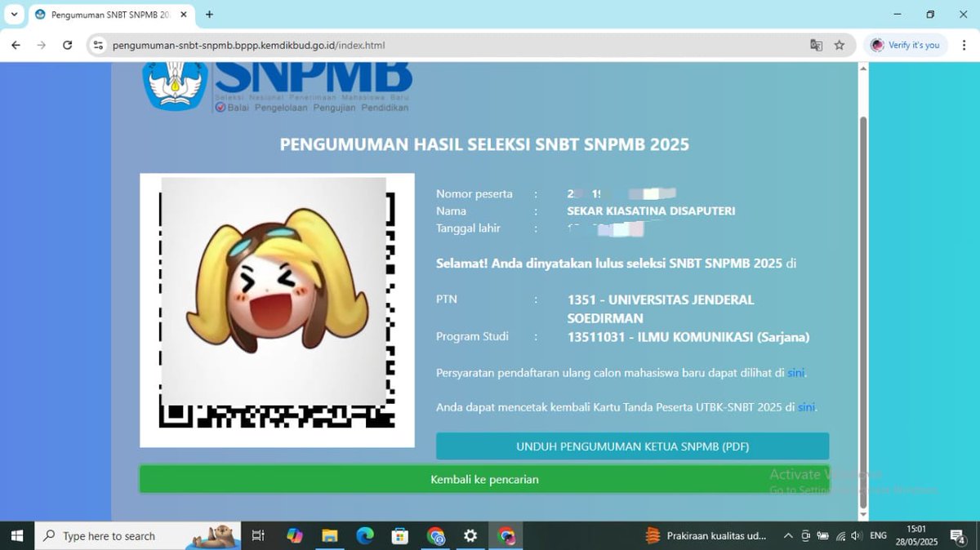Open Task View on the taskbar
This screenshot has width=980, height=550.
[x=258, y=536]
